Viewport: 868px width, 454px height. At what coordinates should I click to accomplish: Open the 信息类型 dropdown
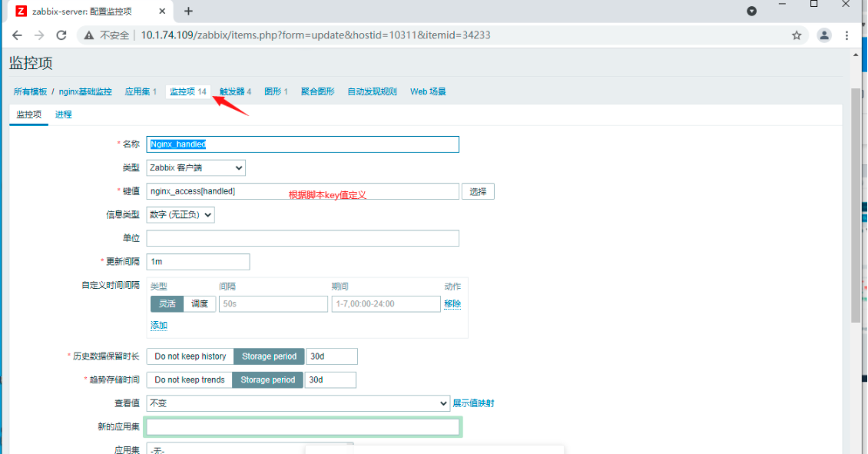(x=181, y=215)
